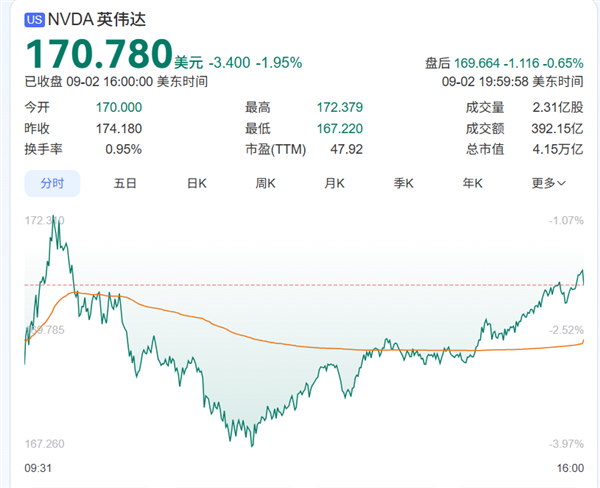This screenshot has height=488, width=600.
Task: Switch to 月K monthly chart
Action: pos(334,183)
